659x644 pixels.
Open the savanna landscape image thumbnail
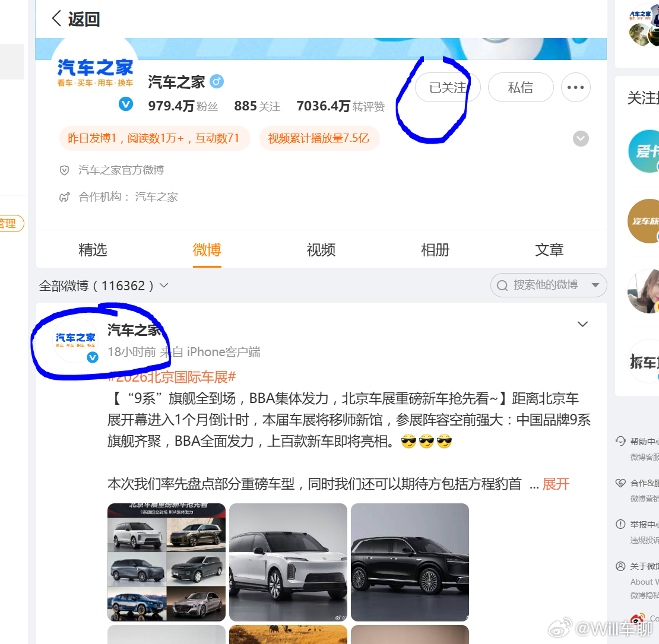pos(289,635)
